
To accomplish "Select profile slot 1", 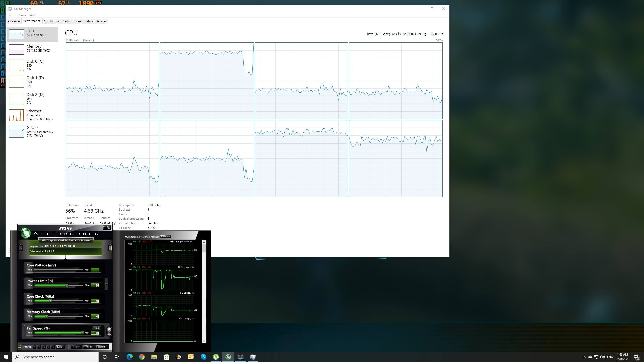I will tap(35, 347).
